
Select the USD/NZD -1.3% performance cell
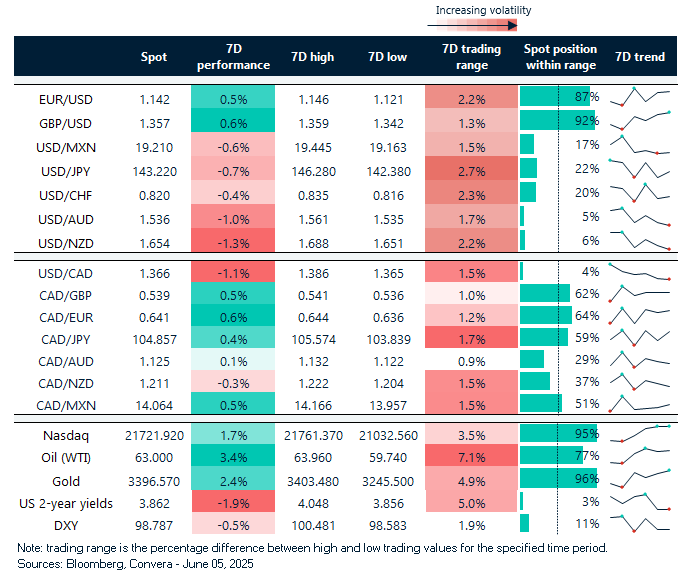(x=230, y=241)
